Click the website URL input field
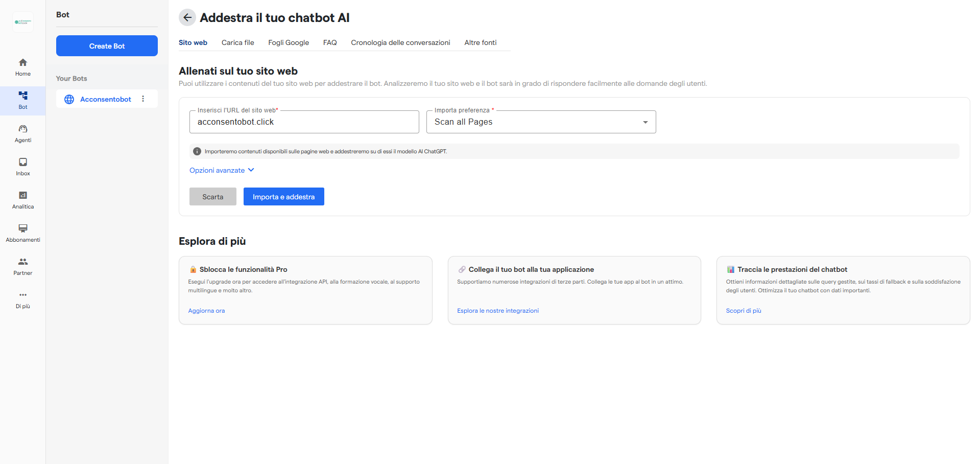 (304, 122)
